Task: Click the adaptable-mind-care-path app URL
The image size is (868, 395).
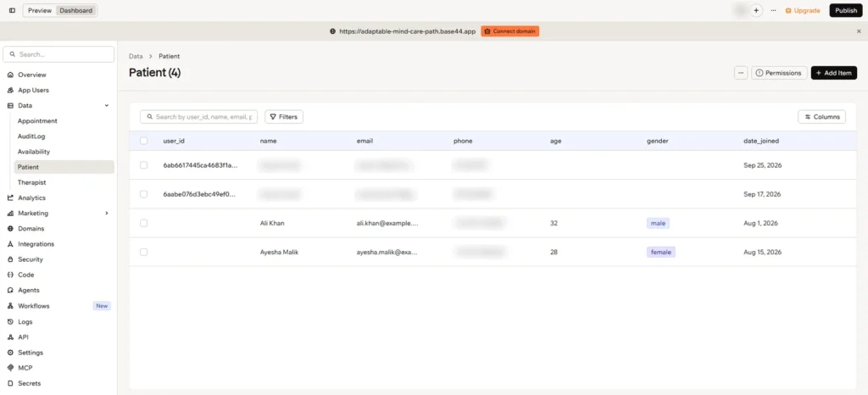Action: coord(408,31)
